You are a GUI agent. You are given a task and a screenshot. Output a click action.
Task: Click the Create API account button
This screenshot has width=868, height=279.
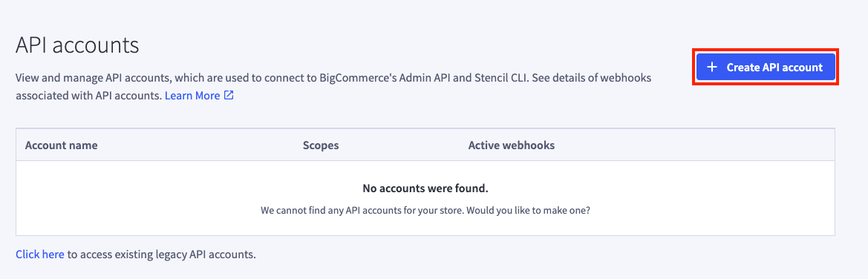coord(766,67)
